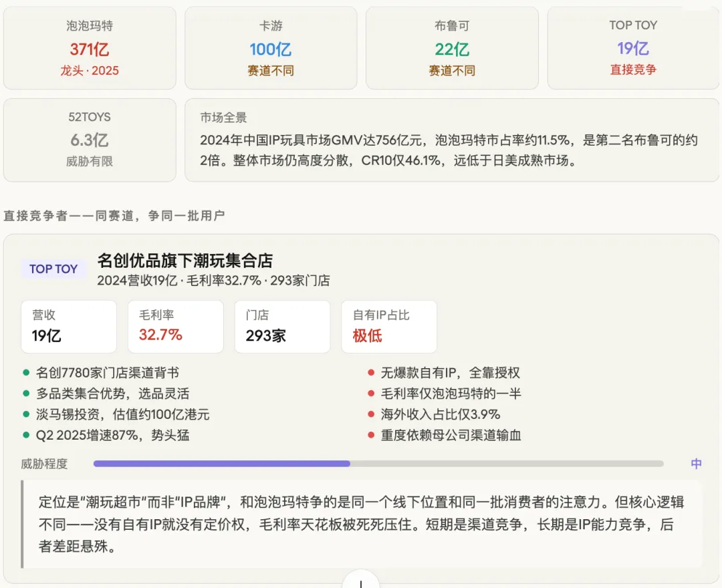Select the 门店 293家 metric box

(x=282, y=327)
